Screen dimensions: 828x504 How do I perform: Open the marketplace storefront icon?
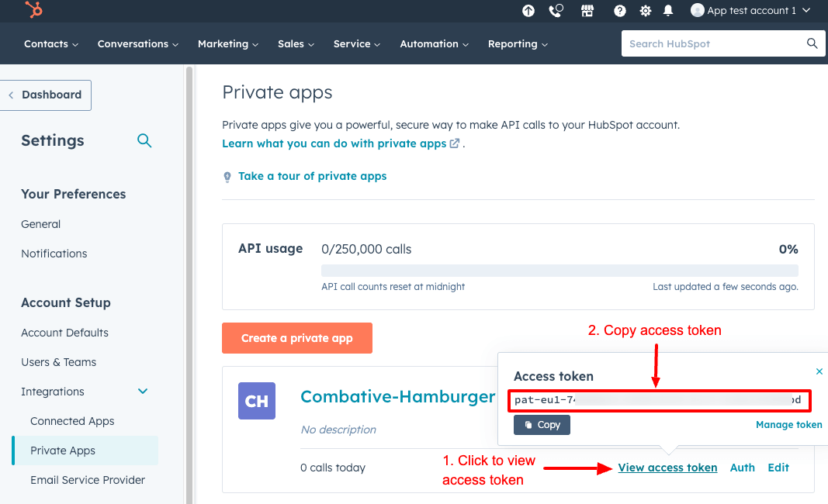tap(587, 11)
